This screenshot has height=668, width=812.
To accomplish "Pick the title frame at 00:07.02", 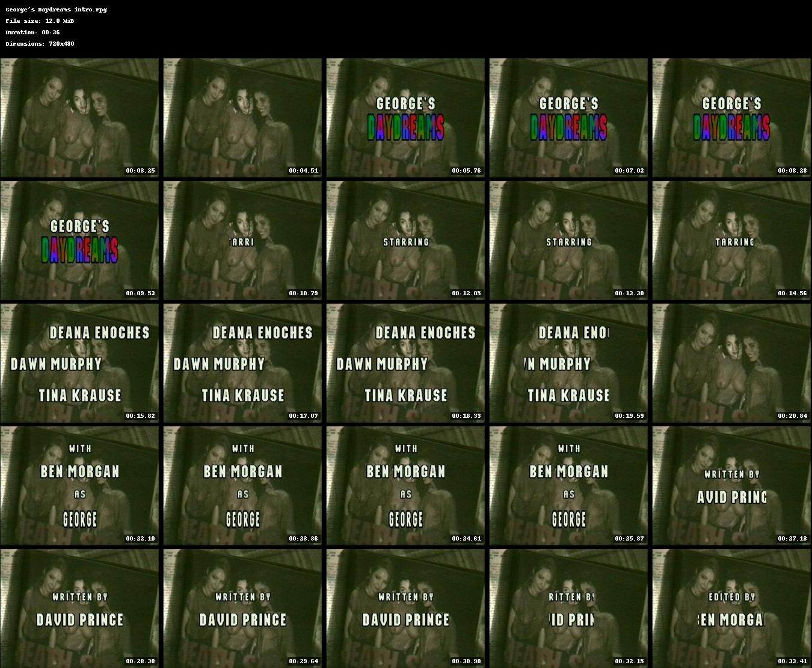I will pyautogui.click(x=568, y=118).
